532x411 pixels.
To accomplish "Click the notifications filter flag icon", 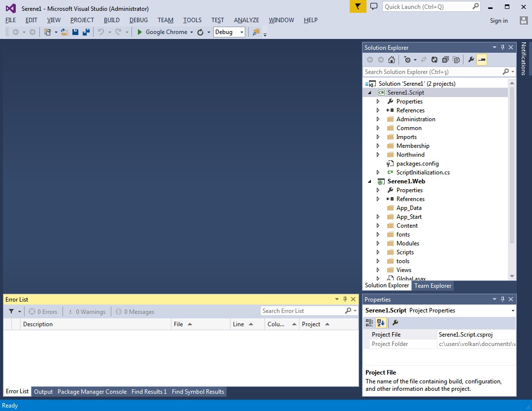I will 358,6.
